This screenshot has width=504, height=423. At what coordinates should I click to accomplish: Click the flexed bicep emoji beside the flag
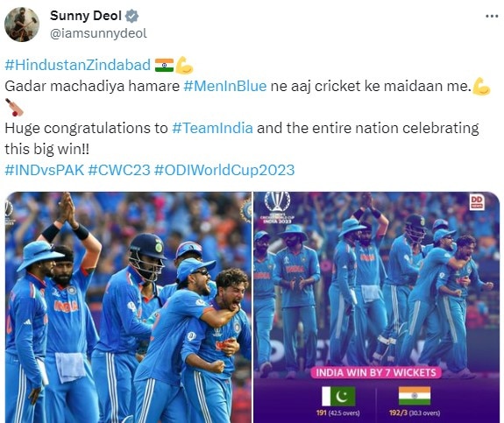(x=184, y=65)
